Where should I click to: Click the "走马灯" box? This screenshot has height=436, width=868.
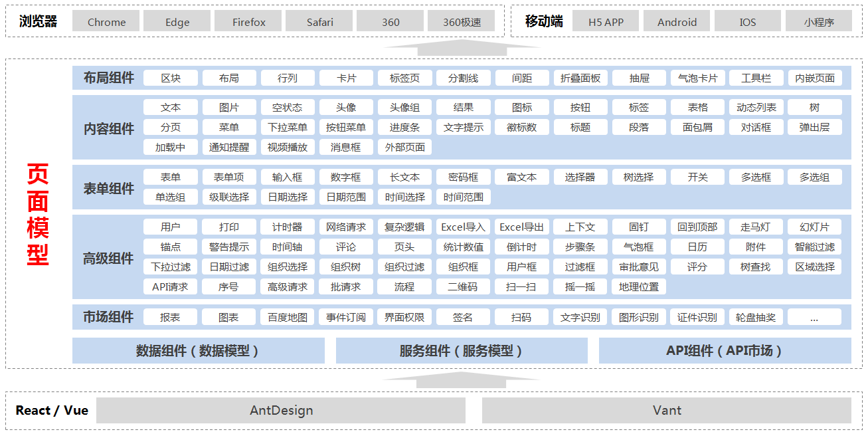pyautogui.click(x=756, y=227)
